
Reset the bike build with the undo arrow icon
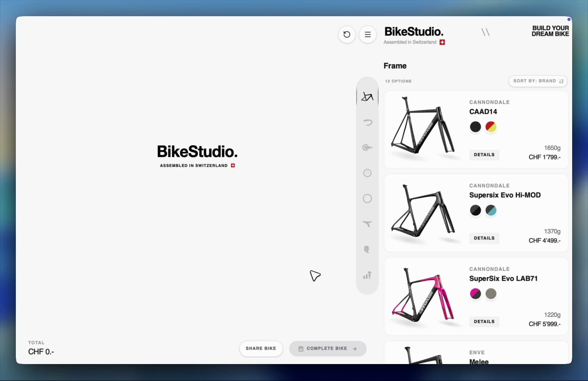coord(347,35)
